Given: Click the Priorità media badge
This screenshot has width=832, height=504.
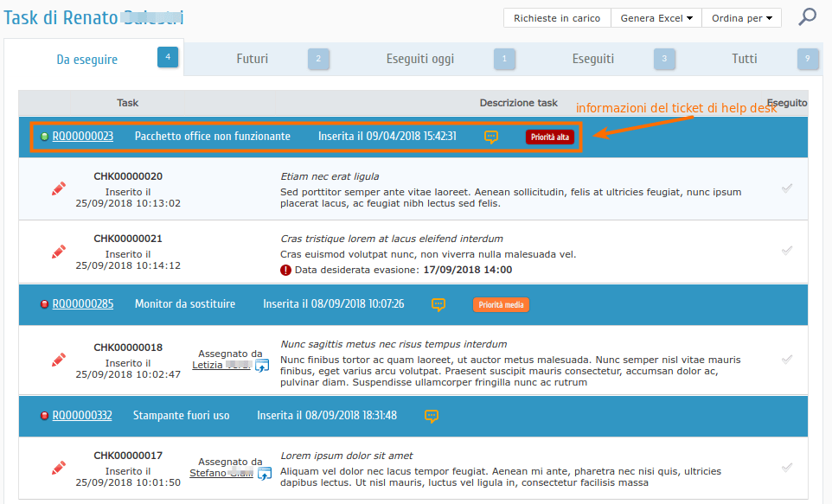Looking at the screenshot, I should point(501,304).
